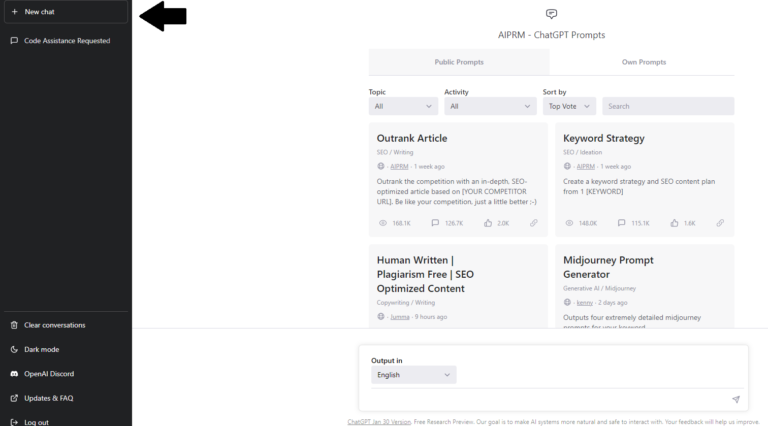
Task: Open Updates & FAQ external link
Action: click(x=48, y=398)
